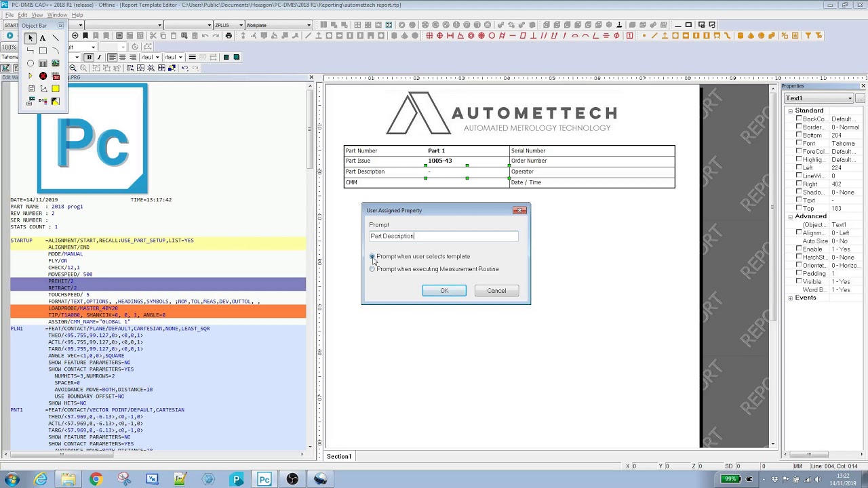868x488 pixels.
Task: Switch to the Section1 tab
Action: coord(339,456)
